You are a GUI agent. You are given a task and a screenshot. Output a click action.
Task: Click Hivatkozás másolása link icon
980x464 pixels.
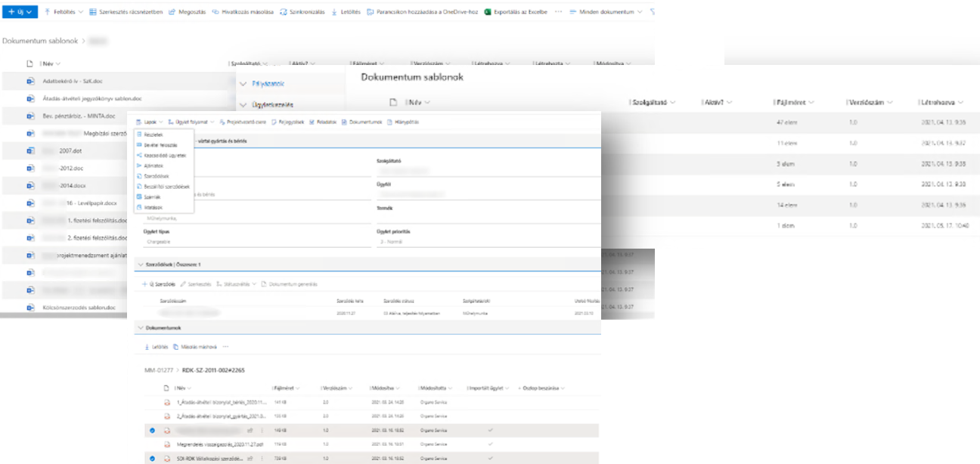click(216, 12)
